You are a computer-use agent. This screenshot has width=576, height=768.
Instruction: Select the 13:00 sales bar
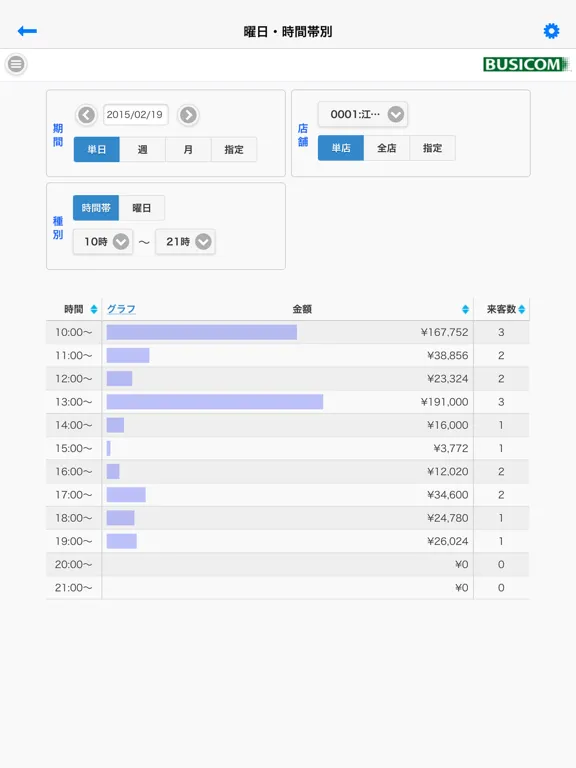[x=215, y=402]
